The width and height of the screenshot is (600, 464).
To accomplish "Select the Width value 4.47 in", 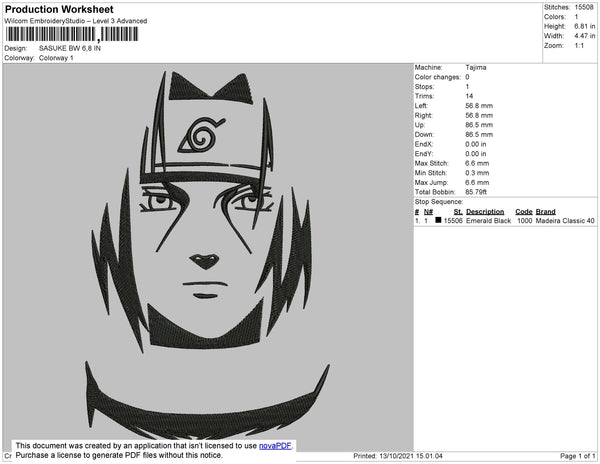I will pos(585,36).
